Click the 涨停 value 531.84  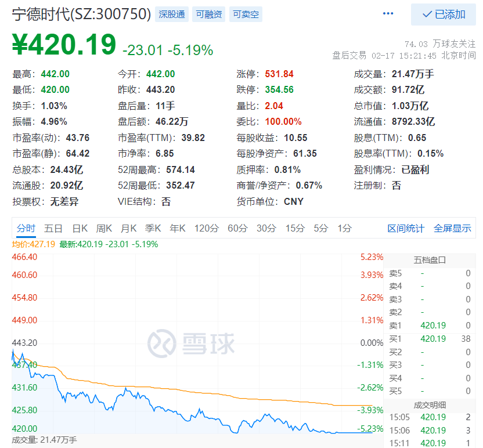pos(279,74)
